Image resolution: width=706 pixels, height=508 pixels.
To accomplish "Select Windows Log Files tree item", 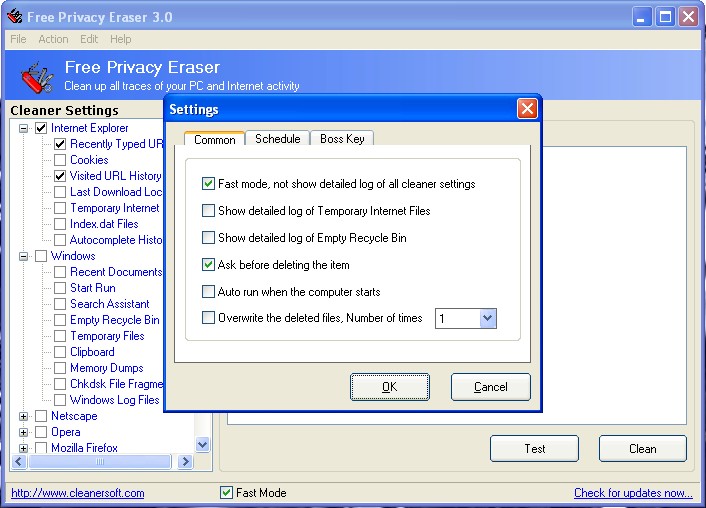I will point(115,400).
